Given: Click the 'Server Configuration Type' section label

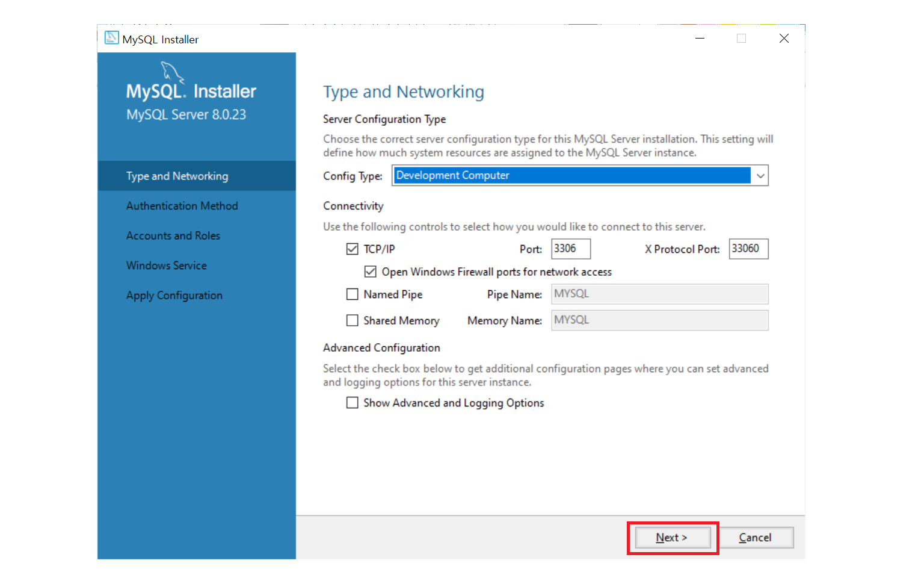Looking at the screenshot, I should (x=384, y=119).
